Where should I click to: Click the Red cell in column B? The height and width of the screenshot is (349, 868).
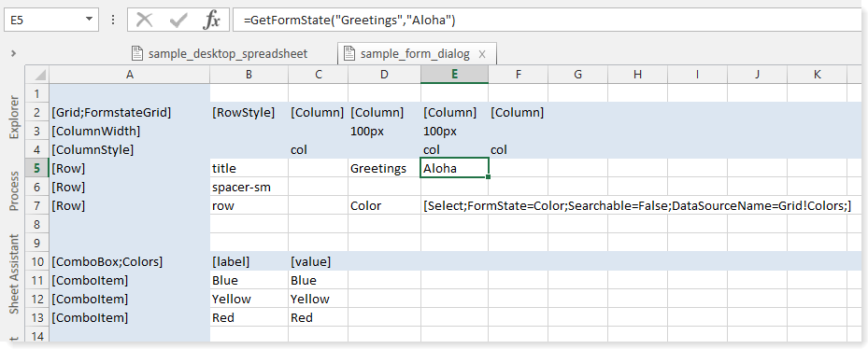249,317
